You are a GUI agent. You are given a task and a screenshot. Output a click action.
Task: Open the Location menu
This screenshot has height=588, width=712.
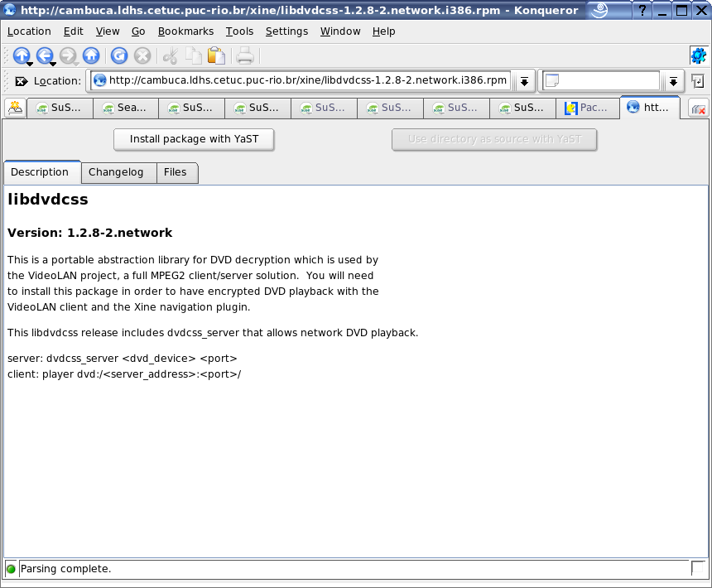(29, 31)
